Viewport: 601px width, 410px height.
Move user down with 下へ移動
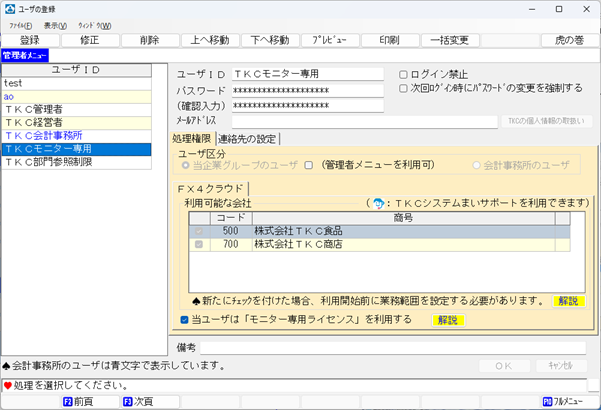click(270, 40)
